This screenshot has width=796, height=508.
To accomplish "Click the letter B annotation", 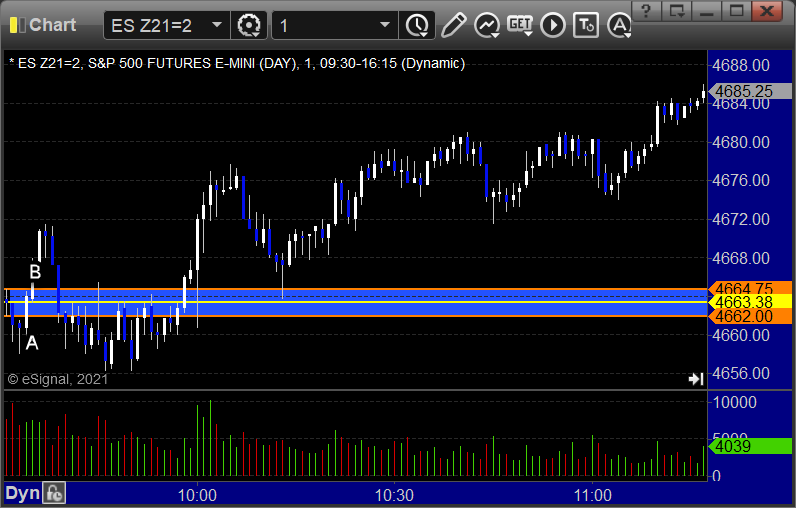I will (35, 272).
